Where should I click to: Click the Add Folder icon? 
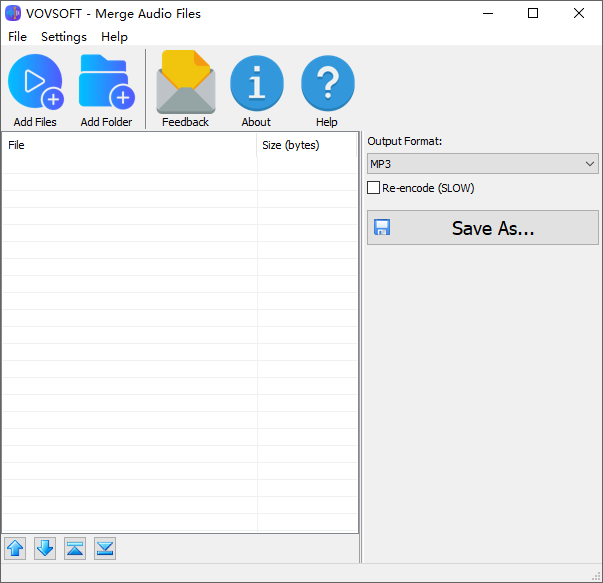coord(107,82)
